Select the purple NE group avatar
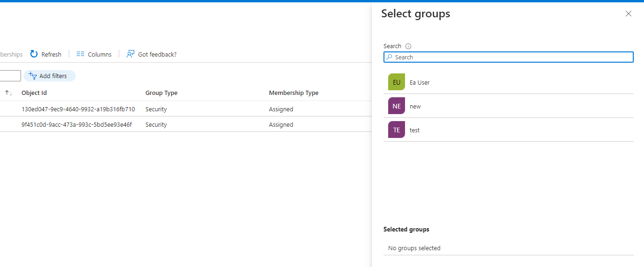Viewport: 644px width, 267px height. (397, 106)
